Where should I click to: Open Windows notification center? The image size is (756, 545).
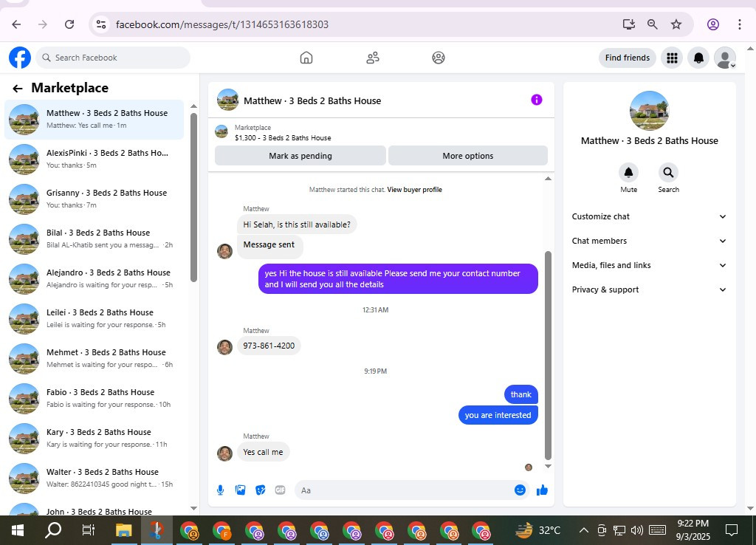coord(732,530)
